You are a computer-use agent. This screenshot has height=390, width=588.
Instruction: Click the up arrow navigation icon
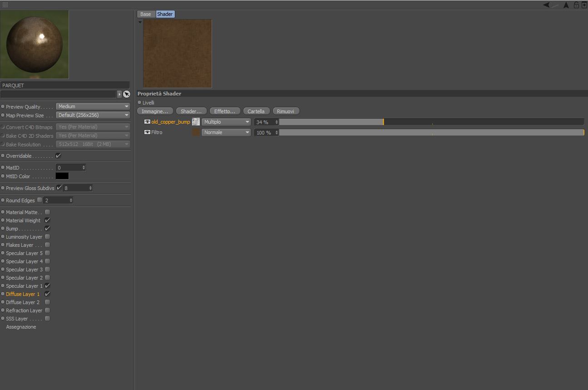566,5
